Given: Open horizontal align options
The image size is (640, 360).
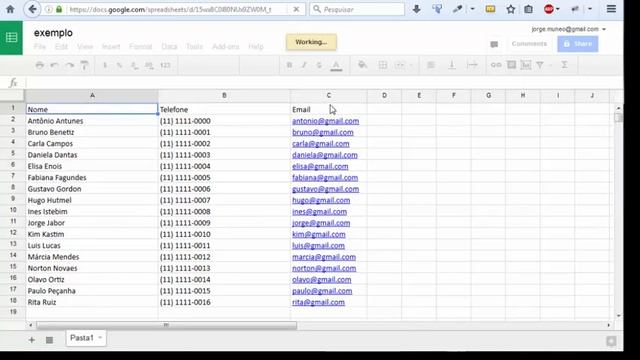Looking at the screenshot, I should coord(431,65).
